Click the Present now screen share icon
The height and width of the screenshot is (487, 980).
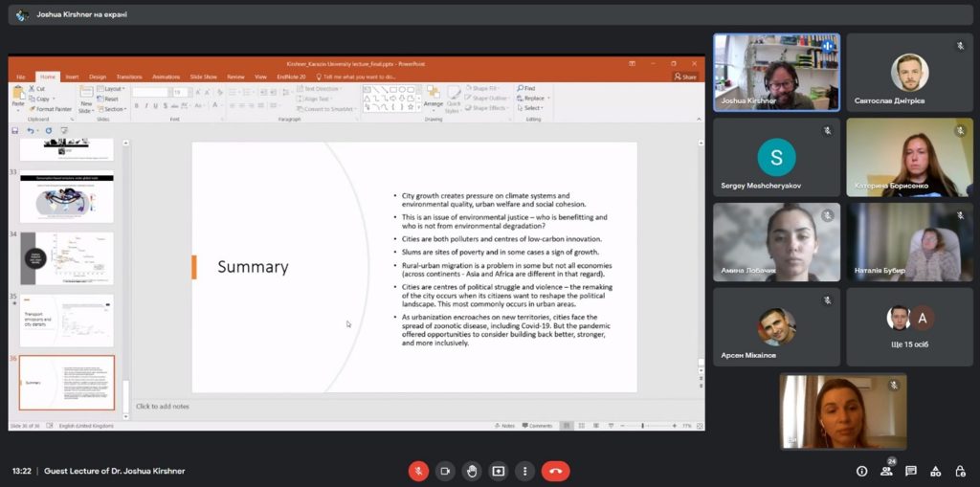499,471
